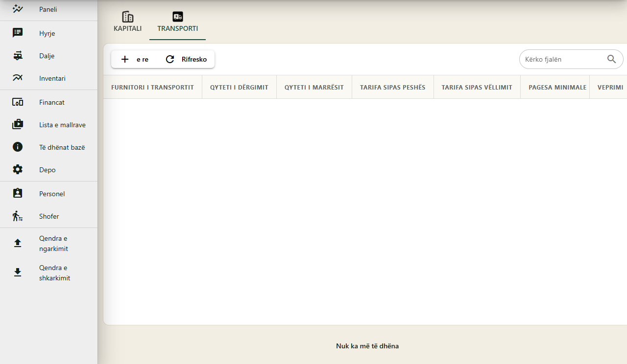Click the circular refresh arrow icon
Screen dimensions: 627x364
(x=170, y=59)
